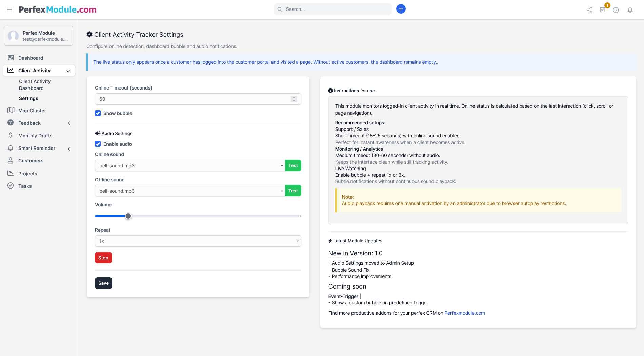
Task: Expand the Repeat dropdown
Action: pyautogui.click(x=198, y=241)
